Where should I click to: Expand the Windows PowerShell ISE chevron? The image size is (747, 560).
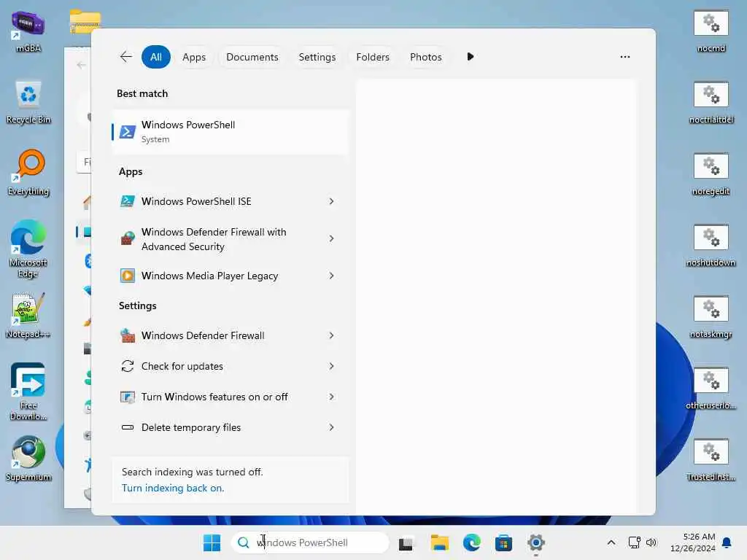pos(332,201)
